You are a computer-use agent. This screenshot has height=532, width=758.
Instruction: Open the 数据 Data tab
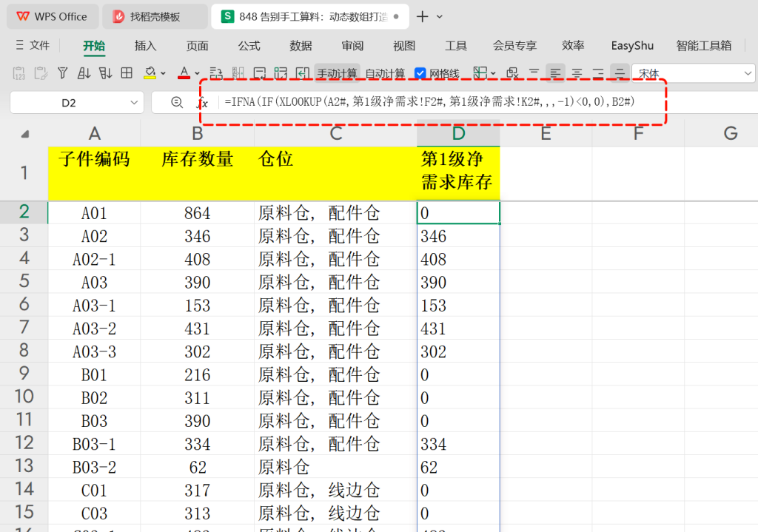301,45
